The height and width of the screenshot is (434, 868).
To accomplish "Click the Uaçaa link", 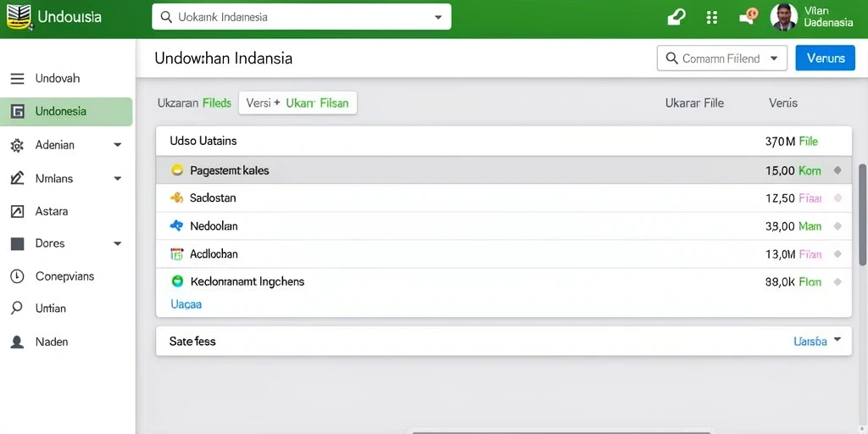I will coord(186,304).
